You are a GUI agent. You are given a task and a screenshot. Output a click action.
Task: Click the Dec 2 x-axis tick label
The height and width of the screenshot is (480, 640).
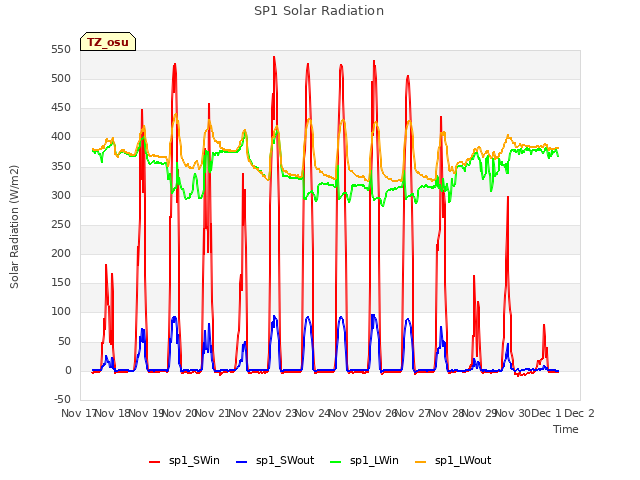click(x=579, y=413)
